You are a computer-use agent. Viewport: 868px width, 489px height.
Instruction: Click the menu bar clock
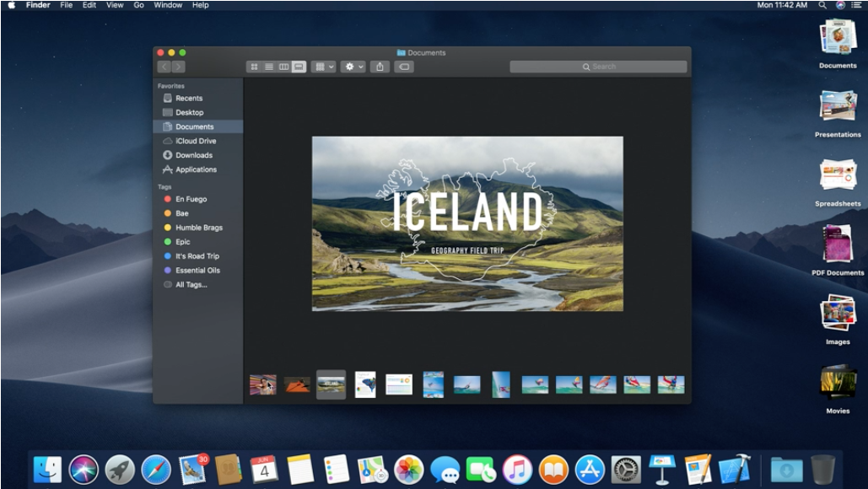tap(782, 5)
